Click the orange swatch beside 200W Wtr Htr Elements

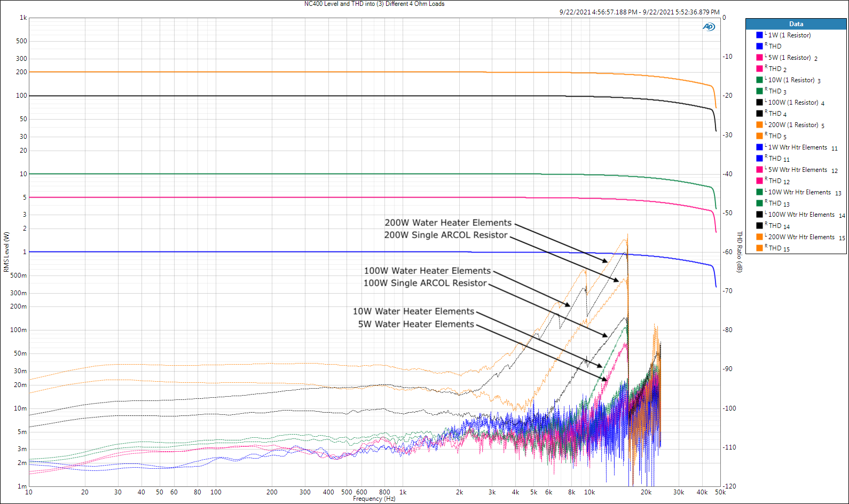coord(759,237)
